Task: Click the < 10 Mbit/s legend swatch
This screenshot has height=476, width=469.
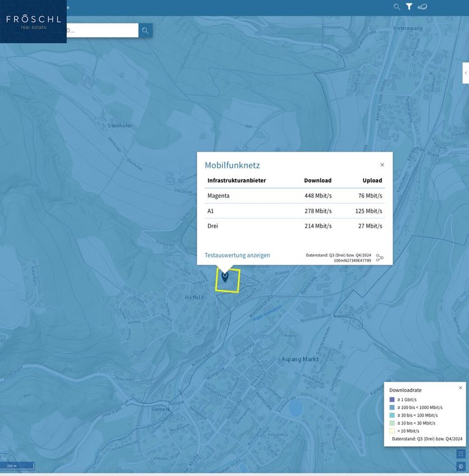Action: [x=392, y=431]
